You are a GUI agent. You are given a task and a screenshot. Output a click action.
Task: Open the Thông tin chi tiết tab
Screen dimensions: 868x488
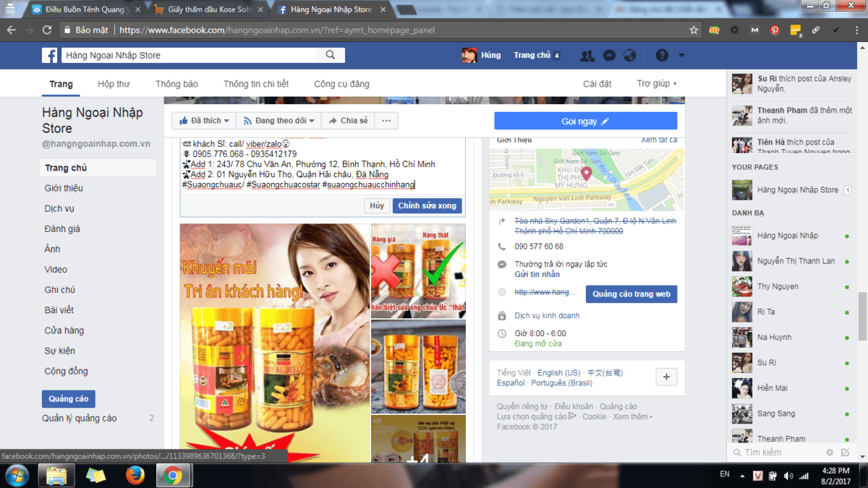(256, 84)
